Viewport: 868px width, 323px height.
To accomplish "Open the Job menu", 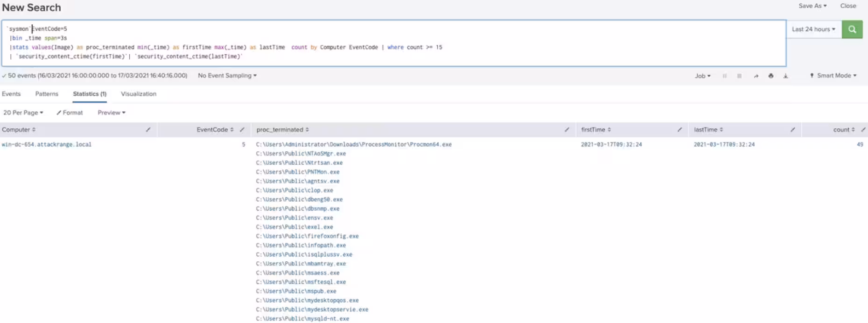I will point(702,76).
